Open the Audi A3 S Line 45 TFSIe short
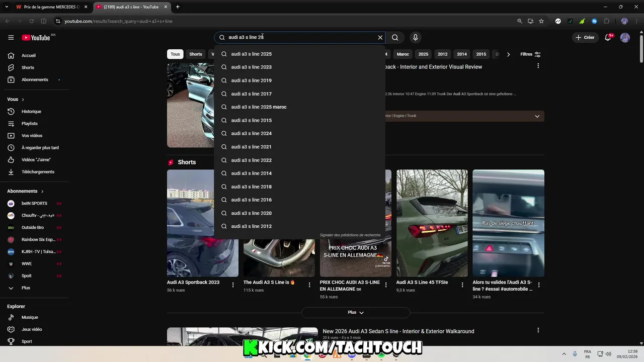644x362 pixels. 432,223
